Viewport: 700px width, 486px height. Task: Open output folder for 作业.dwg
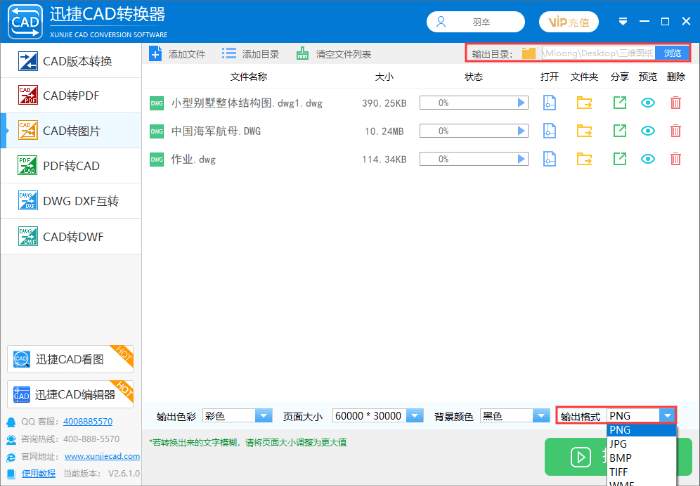(x=584, y=159)
